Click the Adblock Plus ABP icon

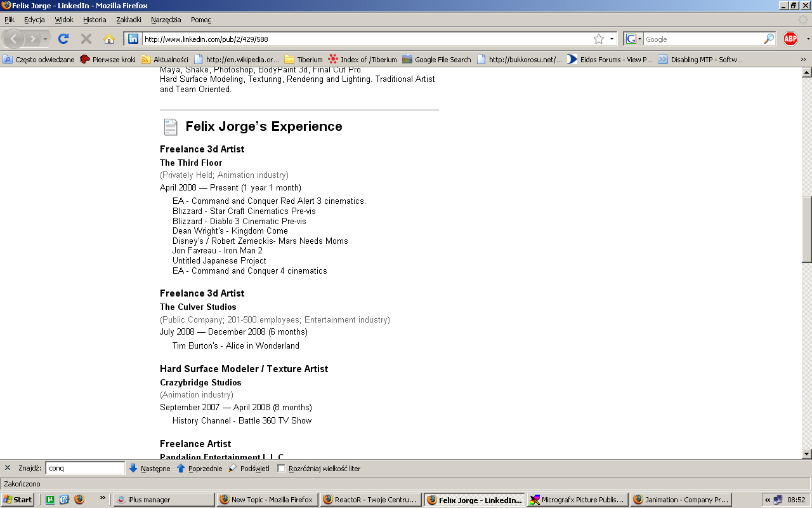(x=790, y=39)
